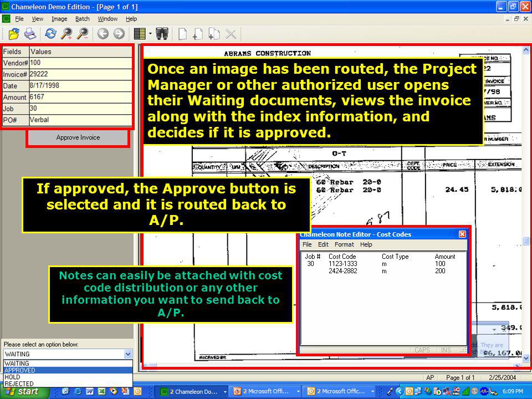Screen dimensions: 532x399
Task: Click the system clock 6:09 PM
Action: 512,392
